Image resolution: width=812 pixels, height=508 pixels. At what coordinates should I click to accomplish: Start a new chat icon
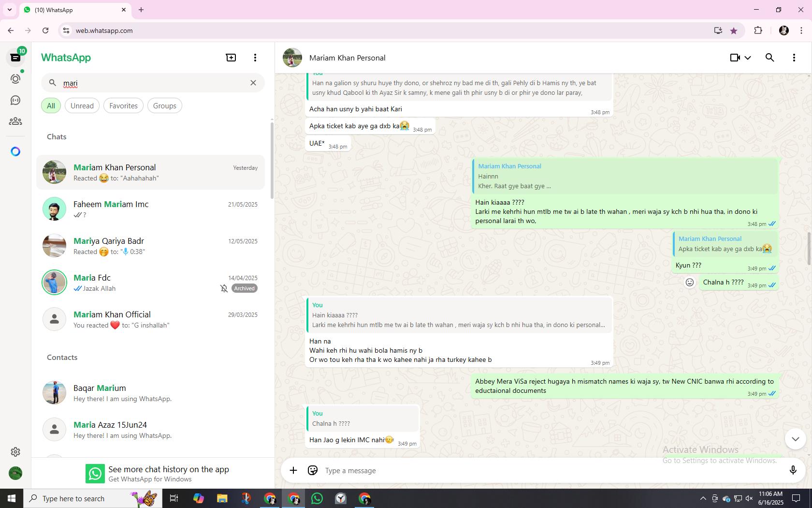[231, 58]
